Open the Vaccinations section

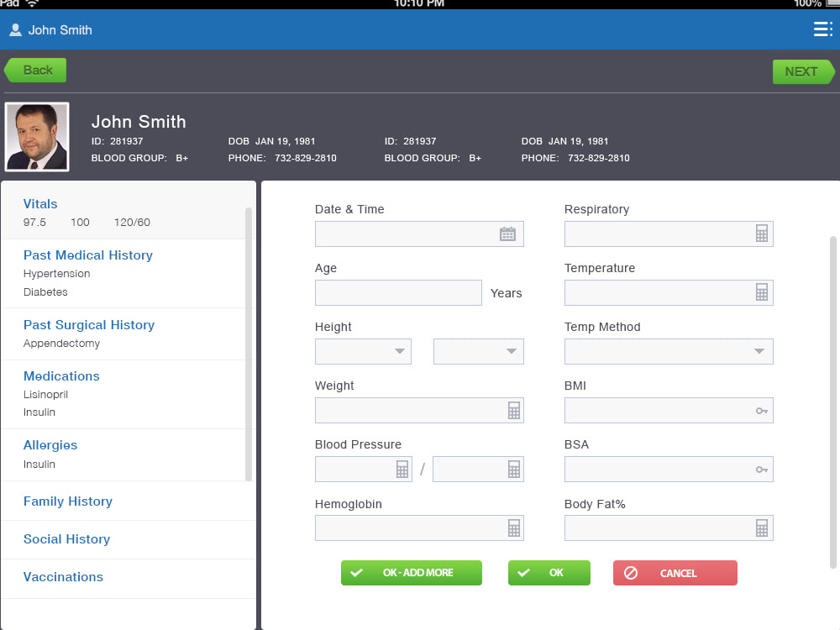click(128, 578)
